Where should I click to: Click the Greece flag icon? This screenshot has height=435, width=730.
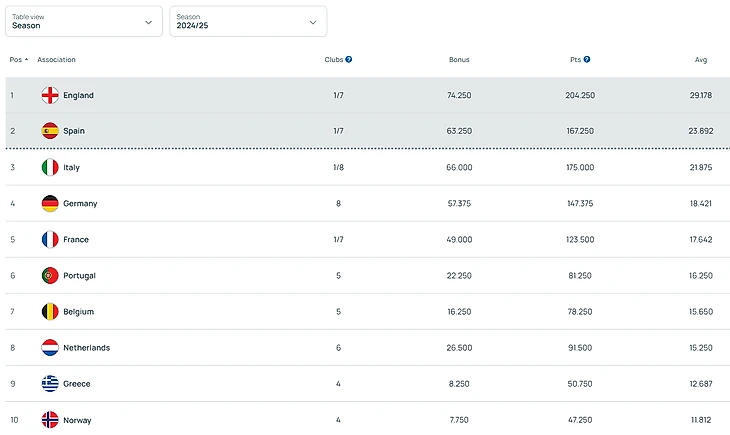(x=50, y=383)
